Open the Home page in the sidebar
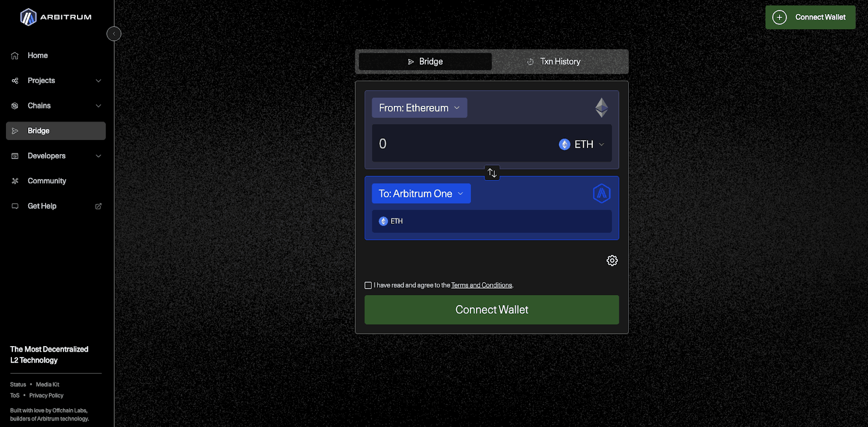This screenshot has width=868, height=427. pyautogui.click(x=56, y=55)
